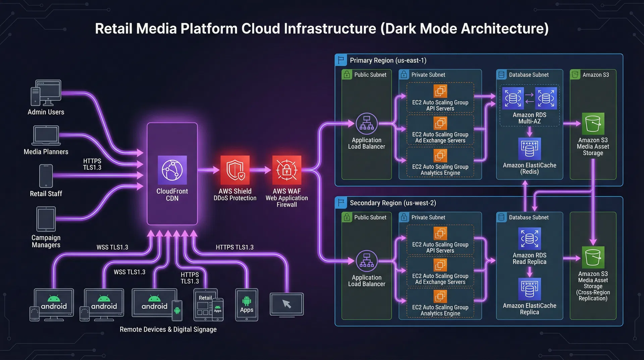This screenshot has height=360, width=644.
Task: Select the Amazon ElastiCache Redis icon
Action: [529, 148]
